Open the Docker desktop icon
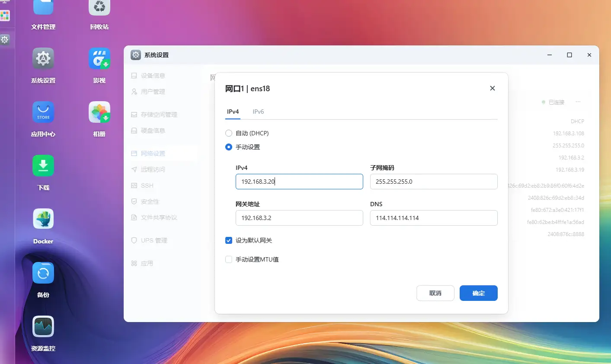 click(43, 220)
